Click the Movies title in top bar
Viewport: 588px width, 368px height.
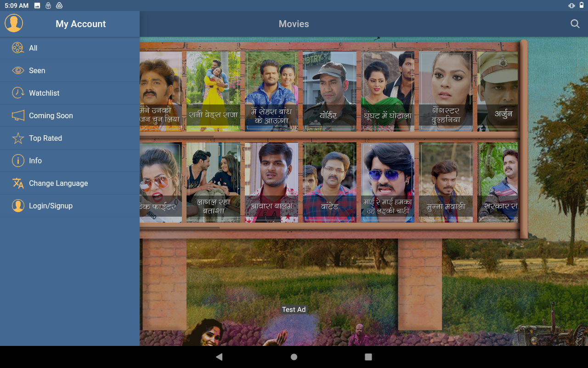click(294, 24)
